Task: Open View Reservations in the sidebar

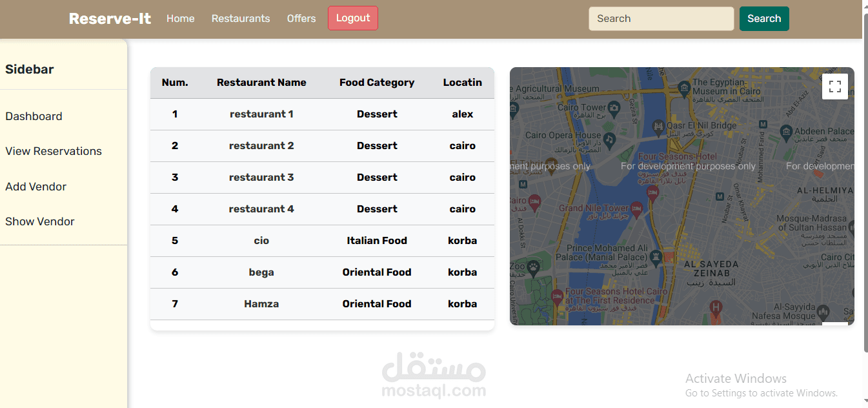Action: coord(54,151)
